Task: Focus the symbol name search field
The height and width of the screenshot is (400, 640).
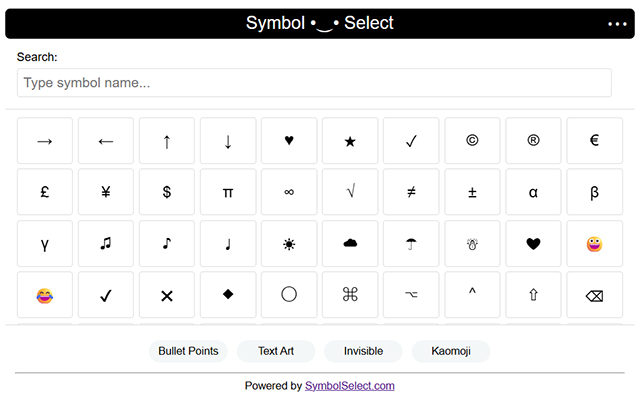Action: (314, 83)
